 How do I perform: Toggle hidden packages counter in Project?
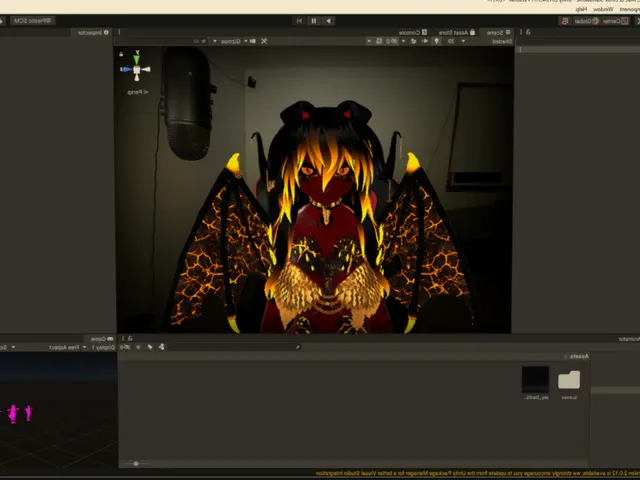(x=125, y=347)
